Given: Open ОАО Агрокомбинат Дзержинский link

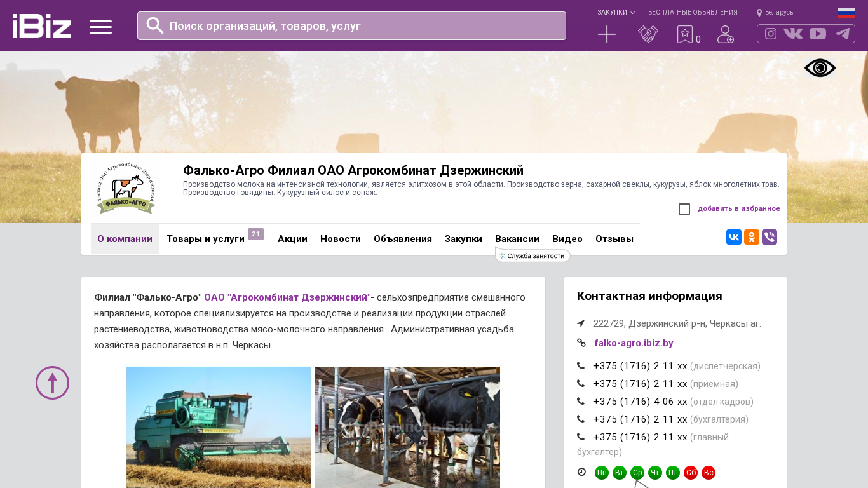Looking at the screenshot, I should pos(287,297).
